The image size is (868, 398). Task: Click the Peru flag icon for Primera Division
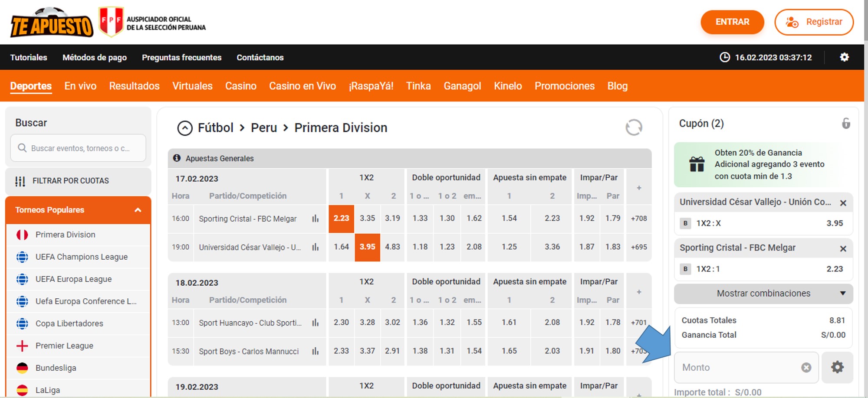pos(22,235)
